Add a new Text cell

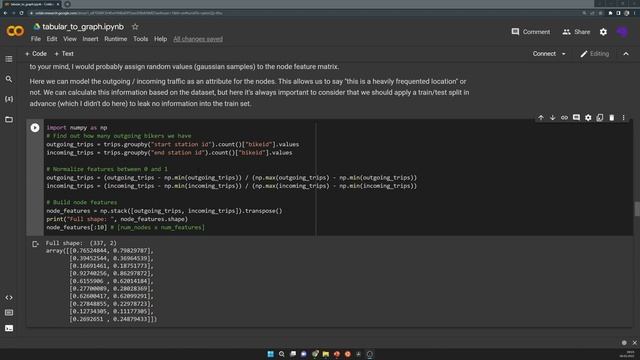(x=64, y=54)
